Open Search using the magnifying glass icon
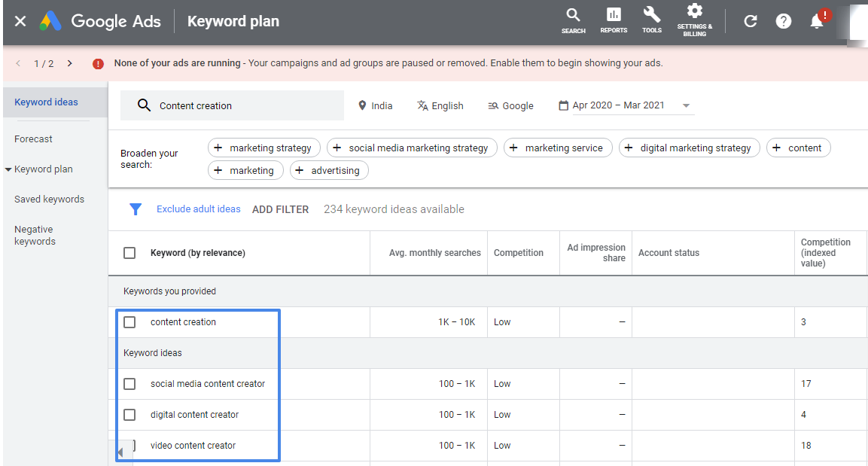The height and width of the screenshot is (466, 868). click(x=573, y=20)
